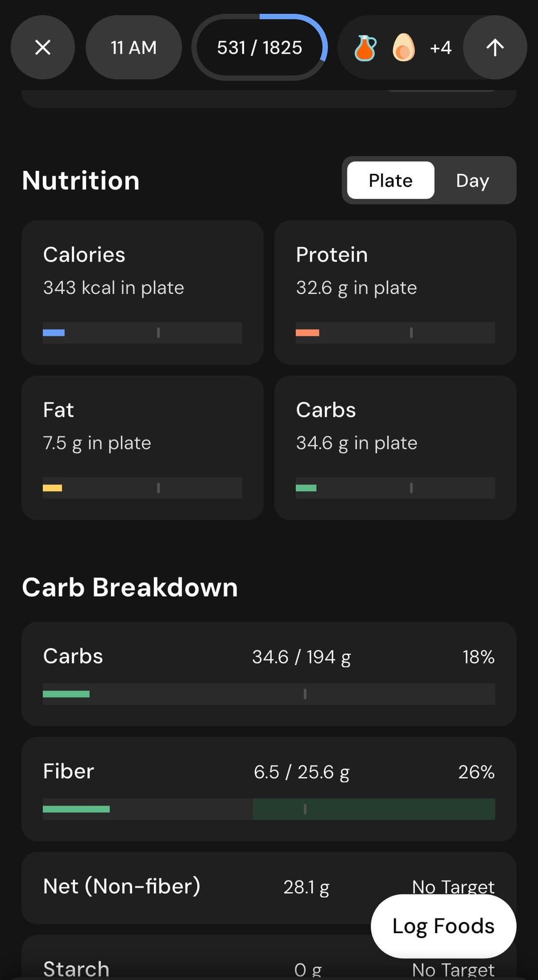Tap the 531 / 1825 calorie ring

259,48
